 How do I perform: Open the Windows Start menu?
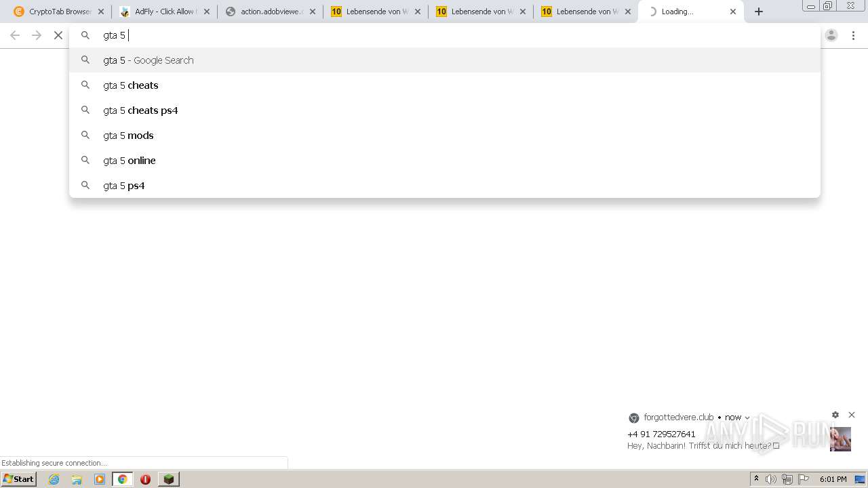point(19,479)
